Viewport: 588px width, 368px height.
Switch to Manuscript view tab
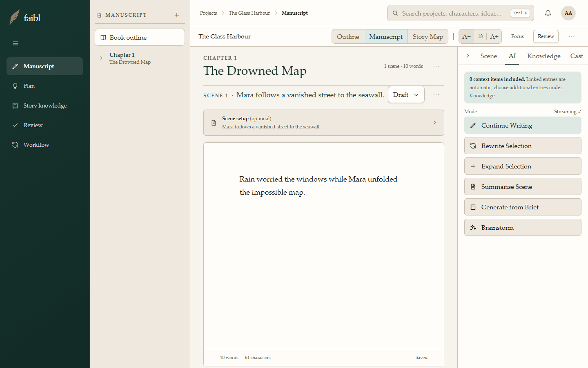pos(386,36)
